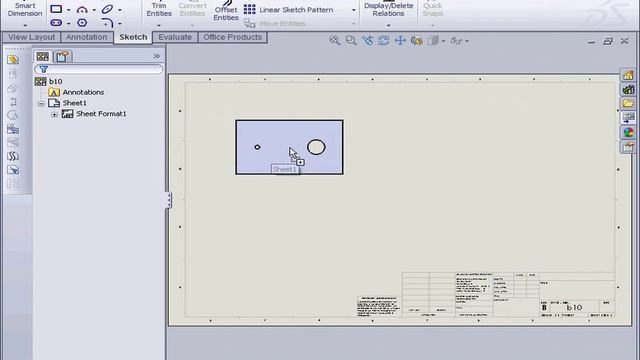Select the Smart Dimension tool
Screen dimensions: 640x360
[25, 9]
